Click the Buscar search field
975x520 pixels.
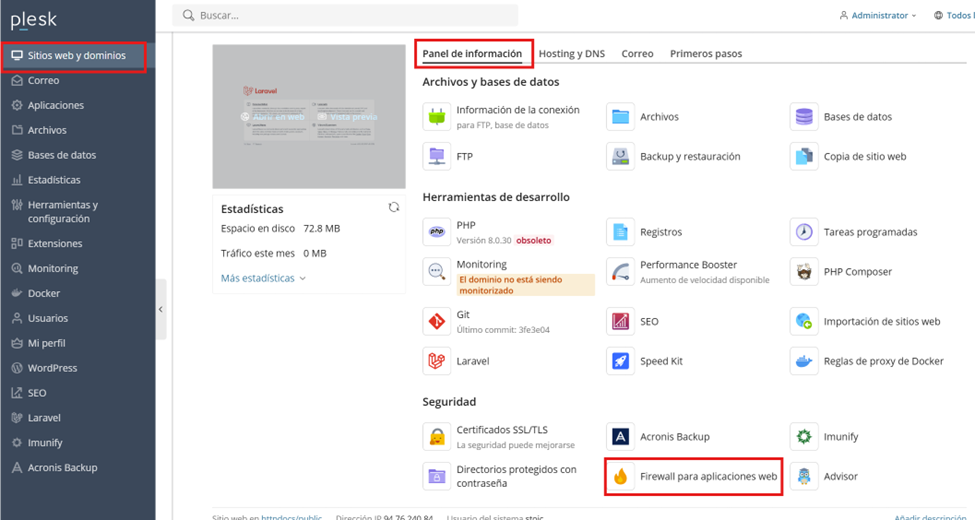pyautogui.click(x=345, y=16)
